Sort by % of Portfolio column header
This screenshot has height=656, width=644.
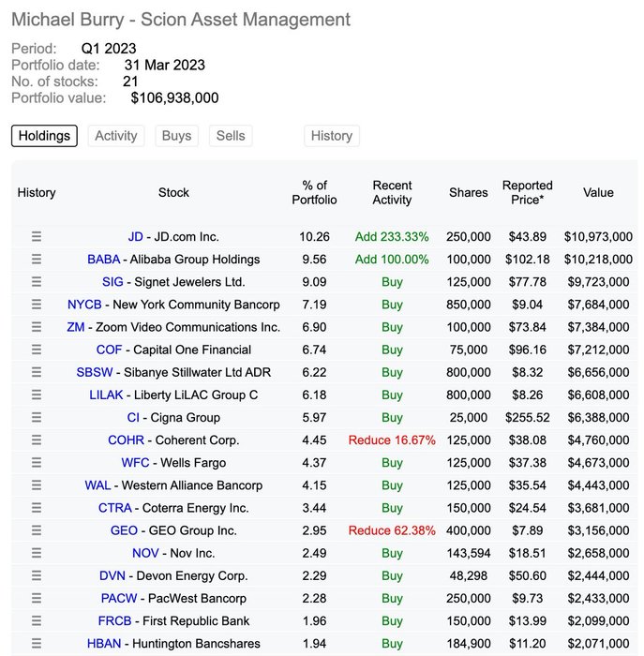[314, 192]
